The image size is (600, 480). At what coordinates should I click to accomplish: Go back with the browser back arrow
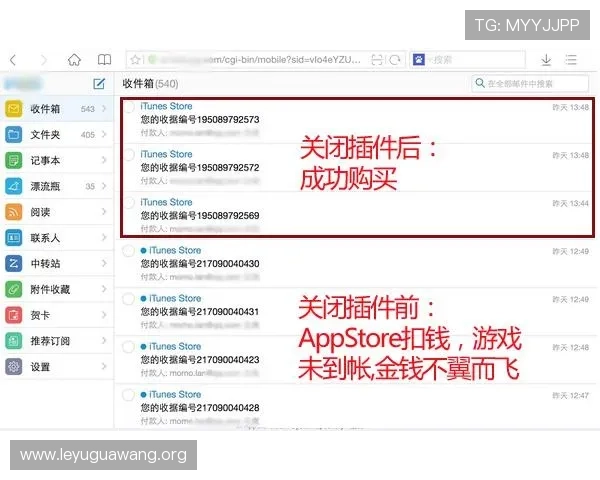click(13, 60)
